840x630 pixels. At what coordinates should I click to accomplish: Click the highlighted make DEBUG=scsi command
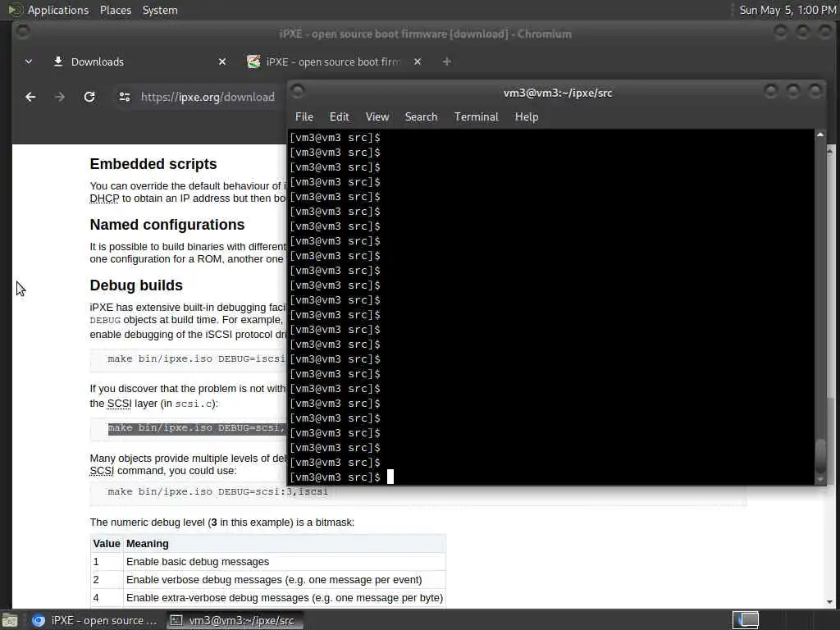[197, 428]
